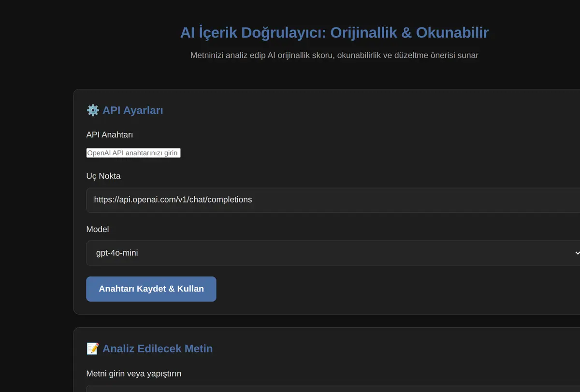Click the Anahtarı Kaydet & Kullan button
580x392 pixels.
pos(151,289)
